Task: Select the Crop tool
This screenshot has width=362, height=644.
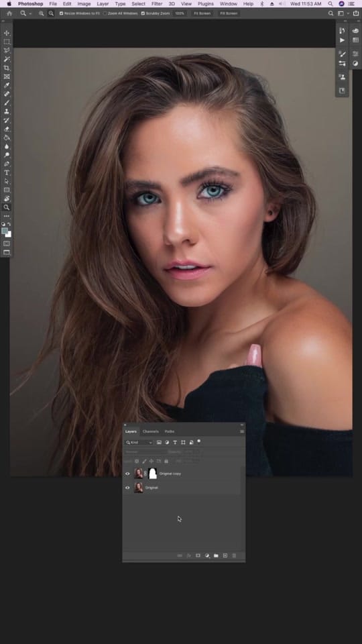Action: 7,68
